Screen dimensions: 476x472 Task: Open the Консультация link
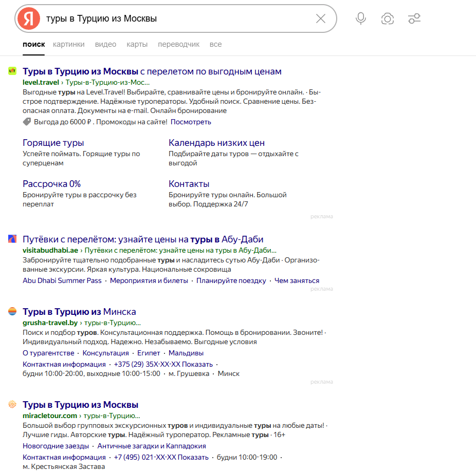coord(106,353)
